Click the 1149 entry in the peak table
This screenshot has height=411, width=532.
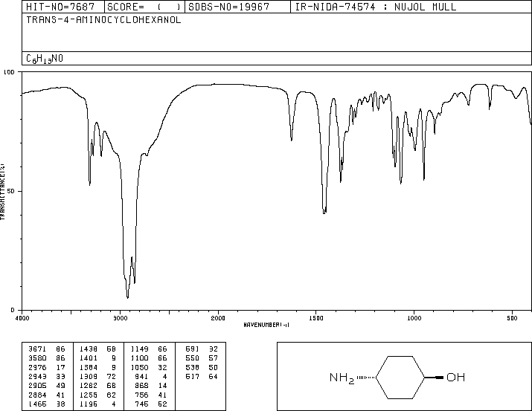point(139,349)
